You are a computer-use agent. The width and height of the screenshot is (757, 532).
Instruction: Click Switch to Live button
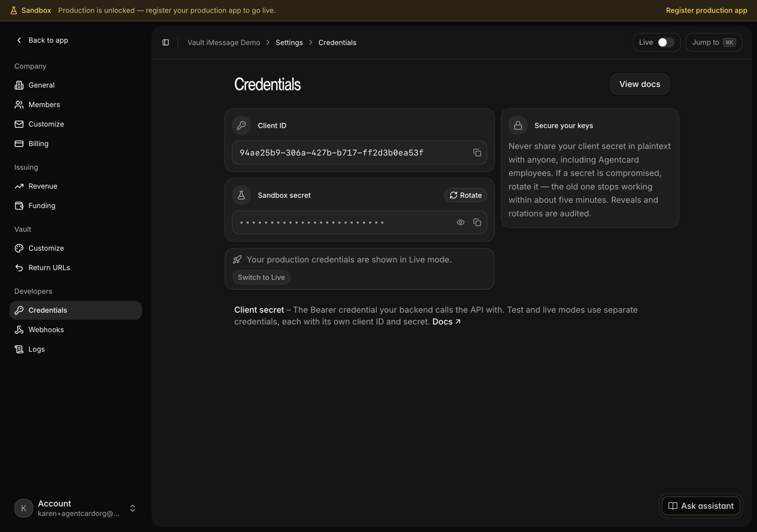coord(261,277)
